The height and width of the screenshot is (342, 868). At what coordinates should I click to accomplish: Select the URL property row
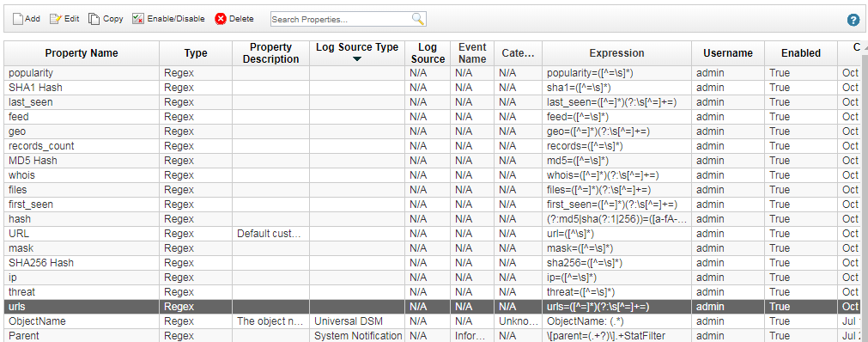point(432,234)
